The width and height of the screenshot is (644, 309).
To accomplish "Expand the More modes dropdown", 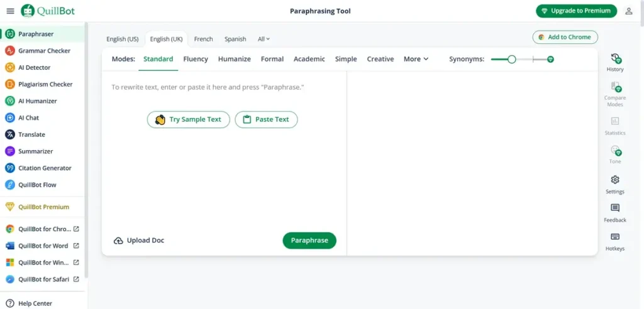I will point(416,59).
